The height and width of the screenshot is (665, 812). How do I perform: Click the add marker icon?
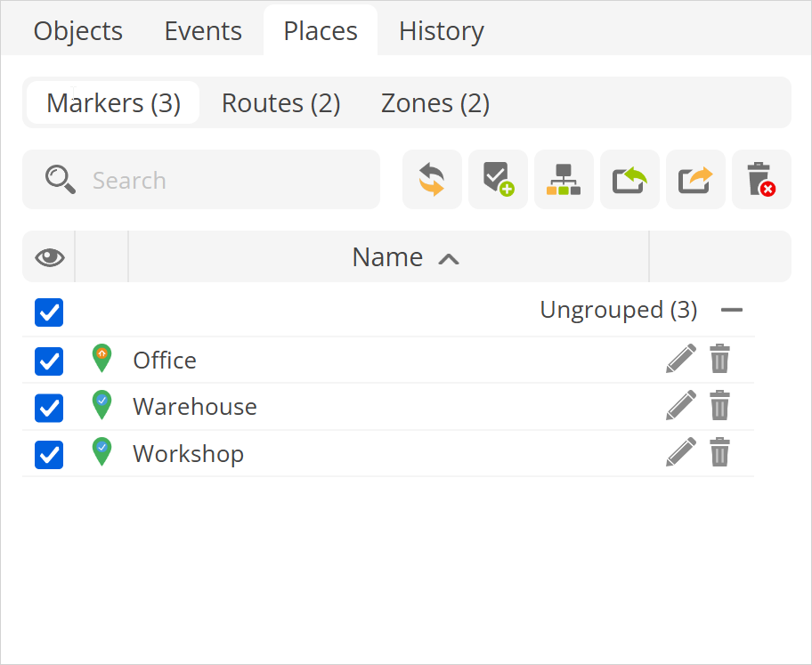tap(498, 180)
